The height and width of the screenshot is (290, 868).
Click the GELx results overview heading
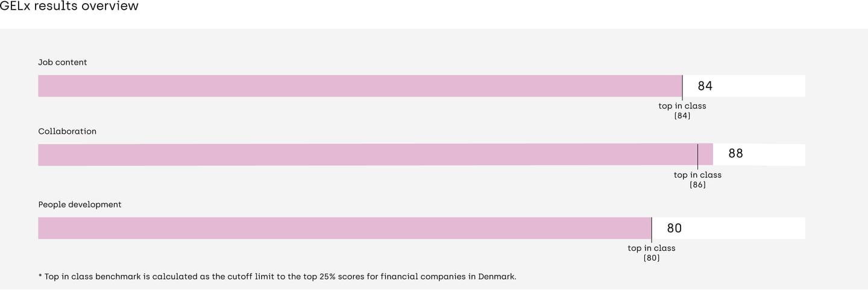[69, 6]
